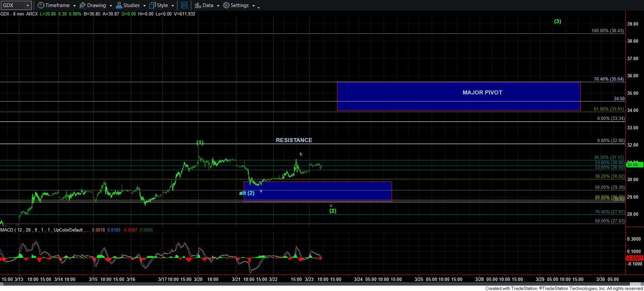Click the toolbar overflow arrow after Settings
Image resolution: width=644 pixels, height=291 pixels.
258,7
